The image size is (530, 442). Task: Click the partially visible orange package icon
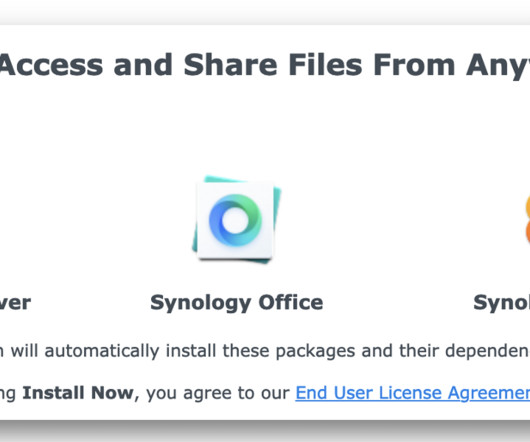[x=527, y=220]
